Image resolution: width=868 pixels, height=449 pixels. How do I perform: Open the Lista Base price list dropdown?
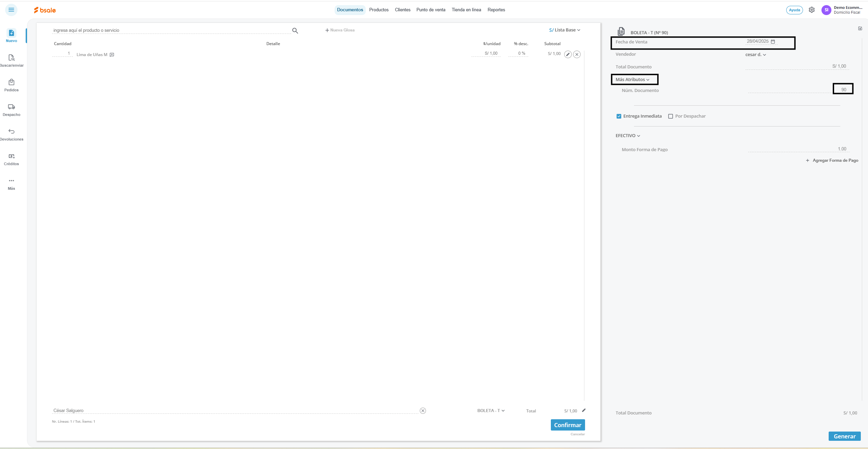pos(565,30)
